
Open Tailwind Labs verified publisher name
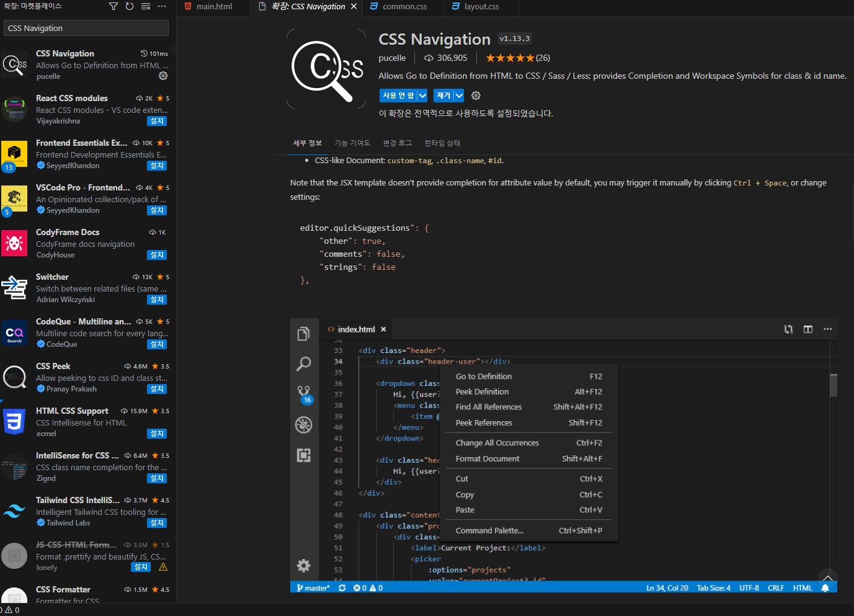[68, 523]
